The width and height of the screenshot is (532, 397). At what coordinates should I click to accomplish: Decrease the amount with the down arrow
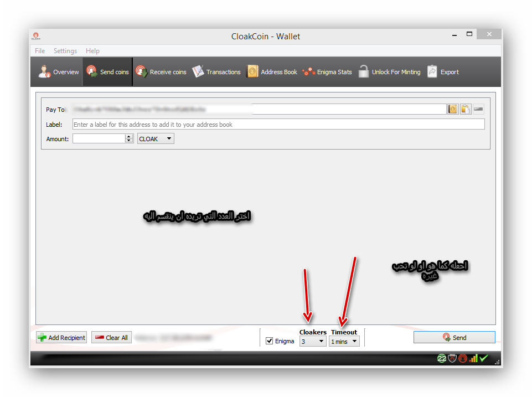pyautogui.click(x=128, y=141)
